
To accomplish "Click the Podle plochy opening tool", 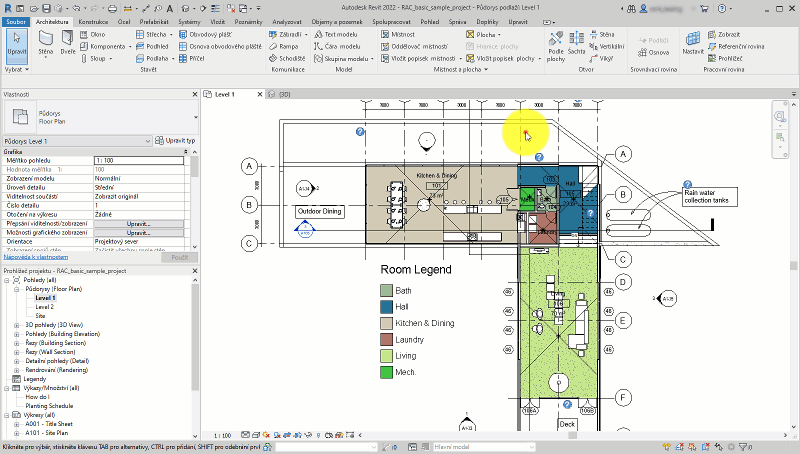I will 556,46.
